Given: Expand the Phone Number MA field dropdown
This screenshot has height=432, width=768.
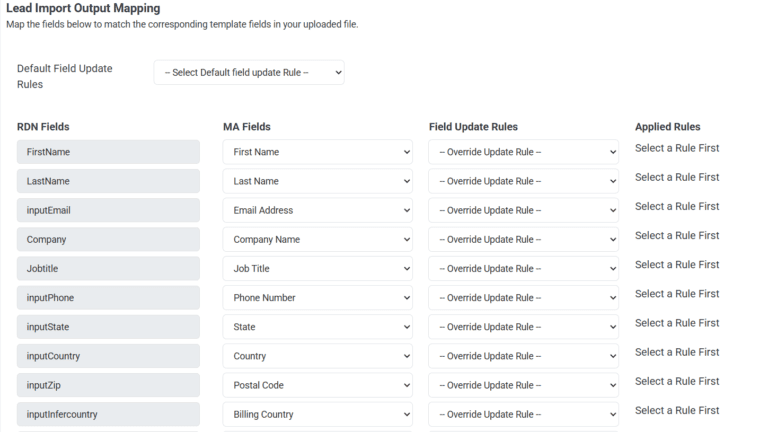Looking at the screenshot, I should coord(317,298).
